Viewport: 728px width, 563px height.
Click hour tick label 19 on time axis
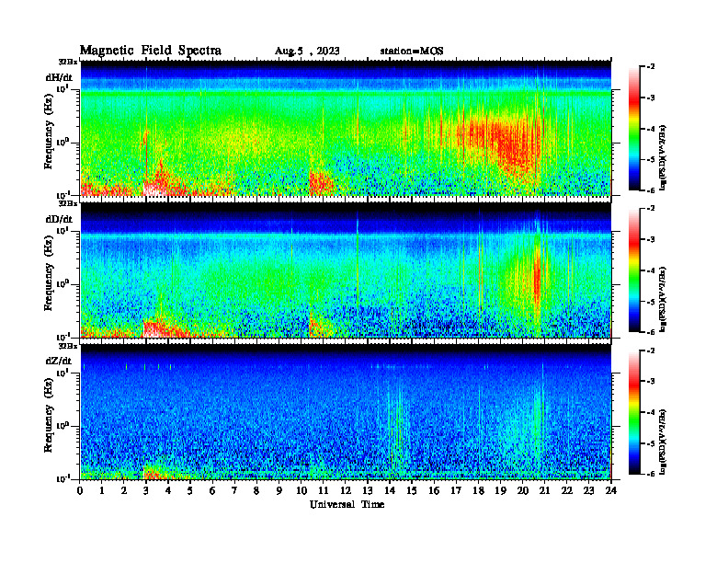tap(500, 490)
